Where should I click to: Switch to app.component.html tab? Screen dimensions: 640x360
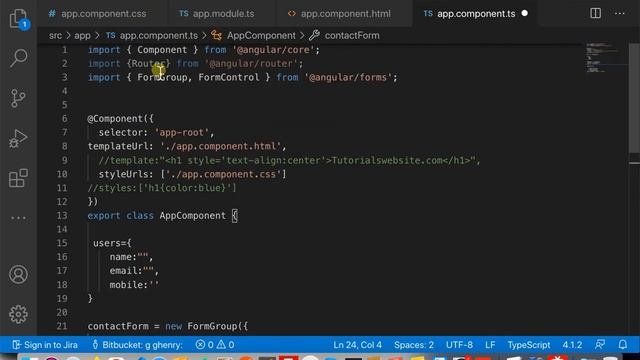coord(339,13)
